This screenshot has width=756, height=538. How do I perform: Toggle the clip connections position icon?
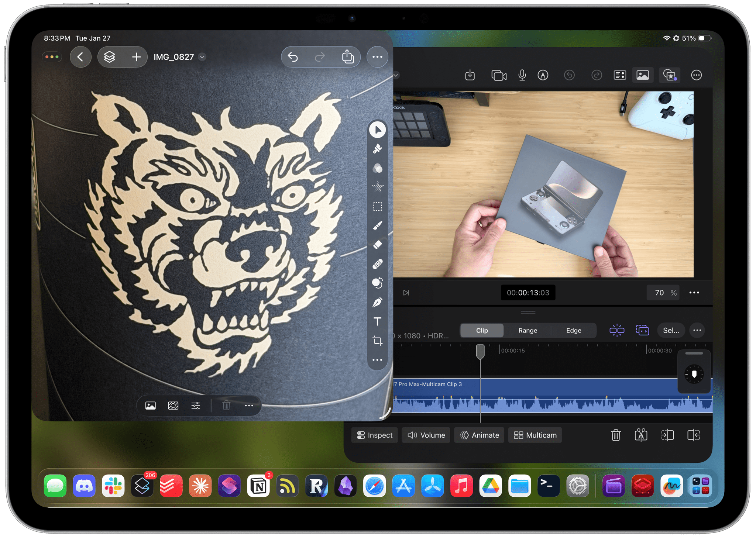(x=642, y=330)
